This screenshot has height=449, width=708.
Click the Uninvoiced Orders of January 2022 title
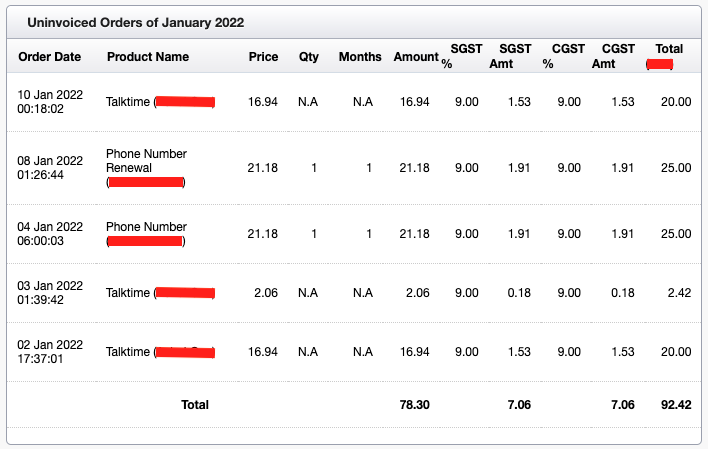point(135,22)
